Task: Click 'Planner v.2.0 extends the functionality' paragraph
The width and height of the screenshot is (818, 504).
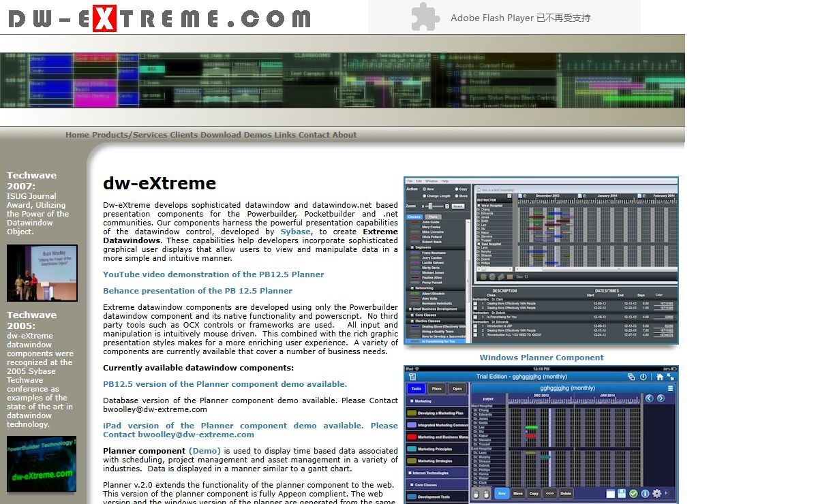Action: pos(250,493)
